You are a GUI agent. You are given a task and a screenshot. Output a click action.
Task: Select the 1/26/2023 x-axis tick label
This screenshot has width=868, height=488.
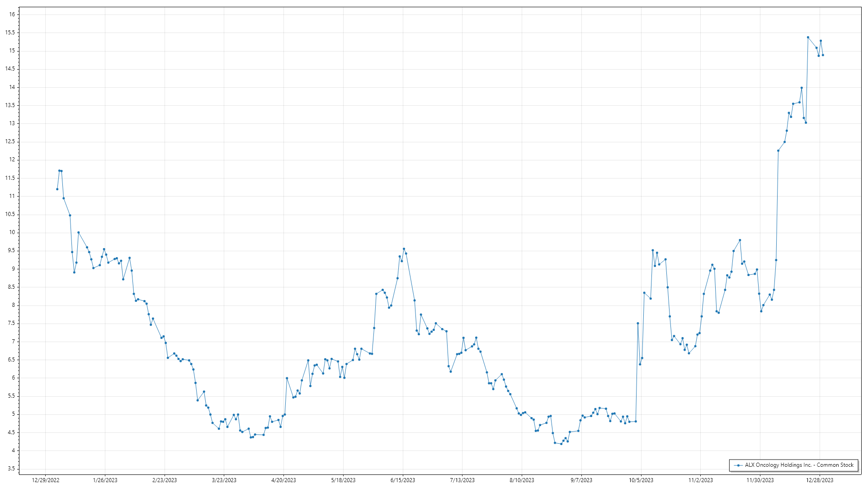click(x=105, y=480)
